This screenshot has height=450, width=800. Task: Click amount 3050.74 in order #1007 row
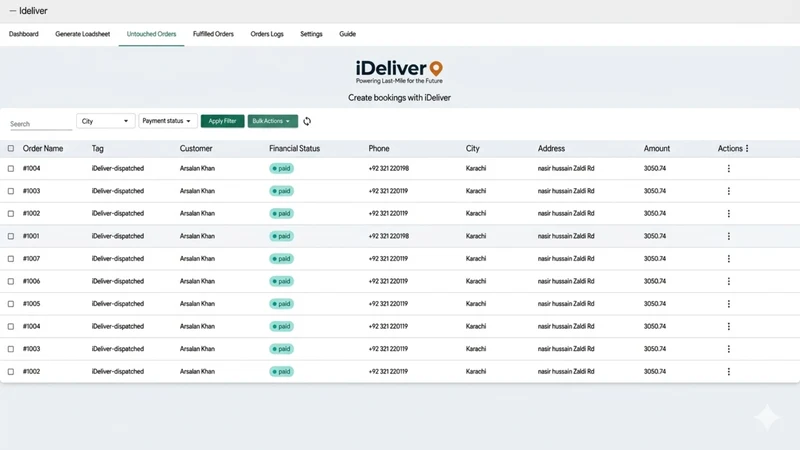click(x=655, y=259)
